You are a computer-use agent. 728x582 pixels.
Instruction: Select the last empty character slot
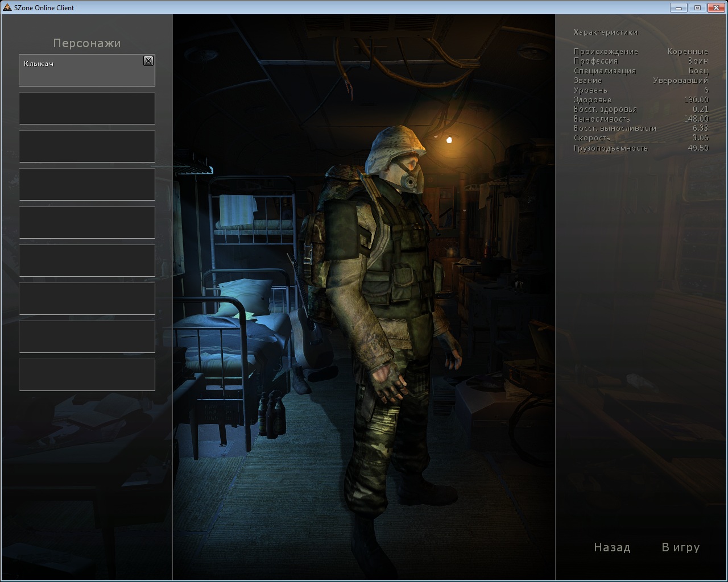click(x=87, y=375)
